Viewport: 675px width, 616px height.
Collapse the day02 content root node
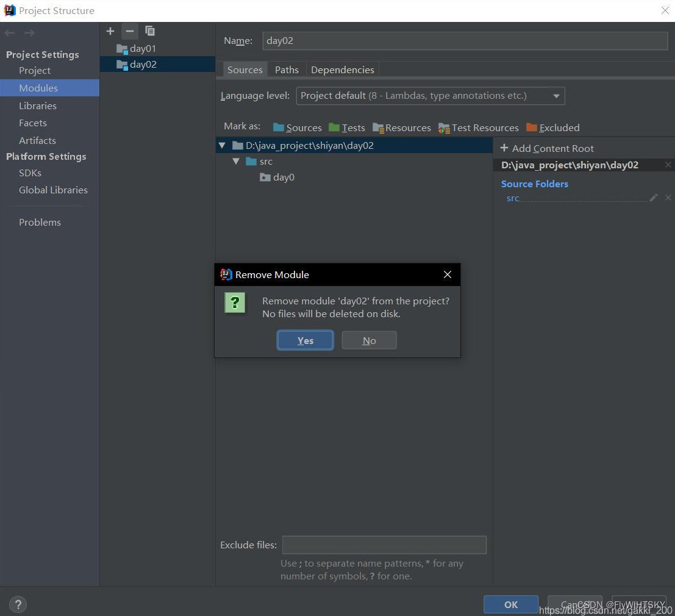tap(222, 145)
